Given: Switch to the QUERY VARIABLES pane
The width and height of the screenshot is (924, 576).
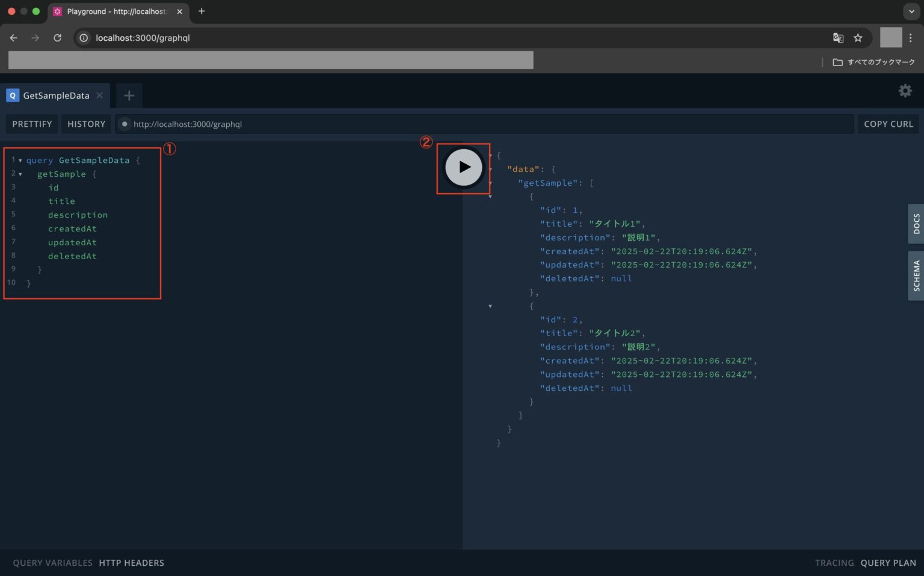Looking at the screenshot, I should click(52, 563).
